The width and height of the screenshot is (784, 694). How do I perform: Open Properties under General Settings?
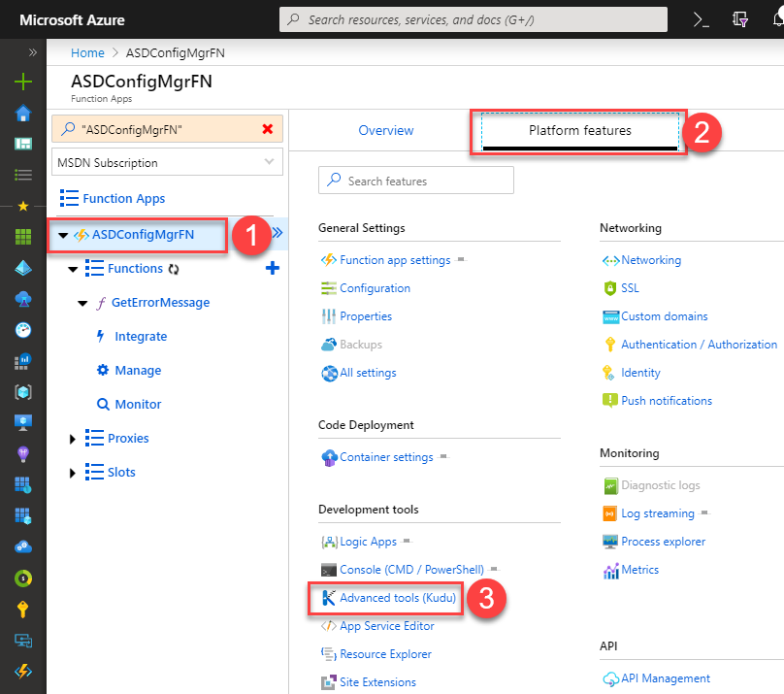coord(366,316)
